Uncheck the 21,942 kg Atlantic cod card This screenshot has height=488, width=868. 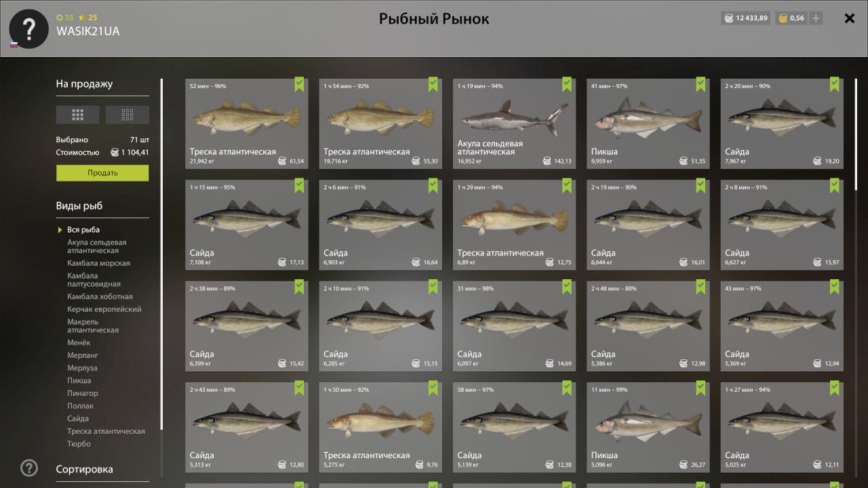click(x=299, y=84)
